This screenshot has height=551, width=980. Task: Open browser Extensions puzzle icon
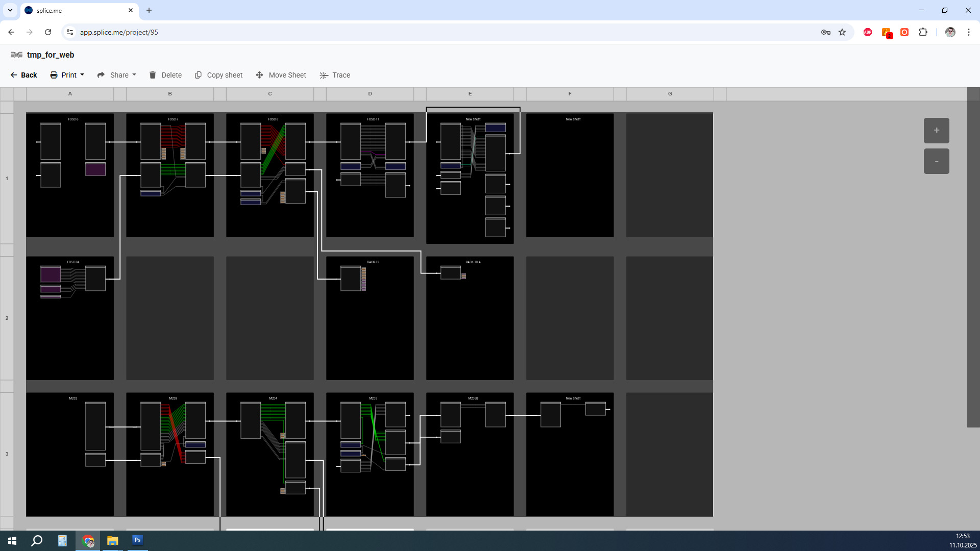click(923, 32)
